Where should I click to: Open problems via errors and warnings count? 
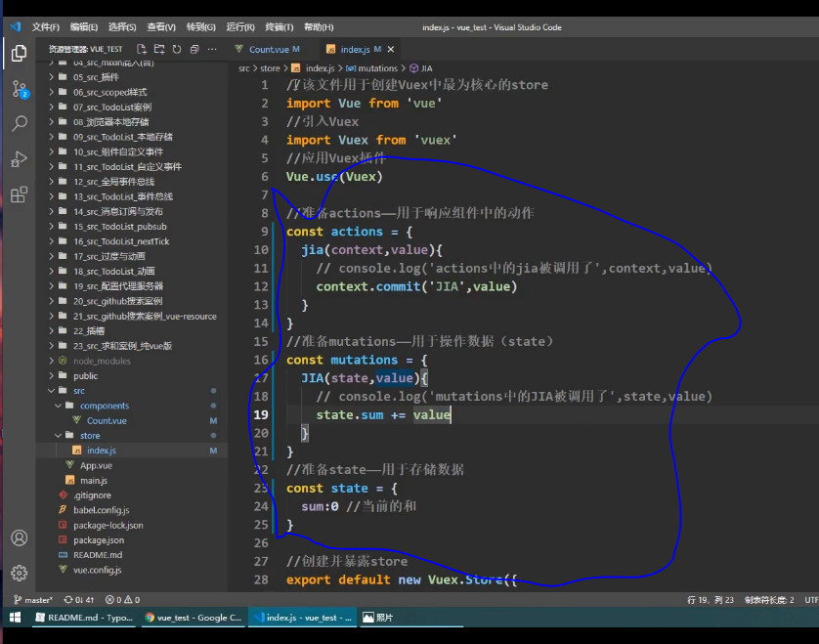(123, 600)
